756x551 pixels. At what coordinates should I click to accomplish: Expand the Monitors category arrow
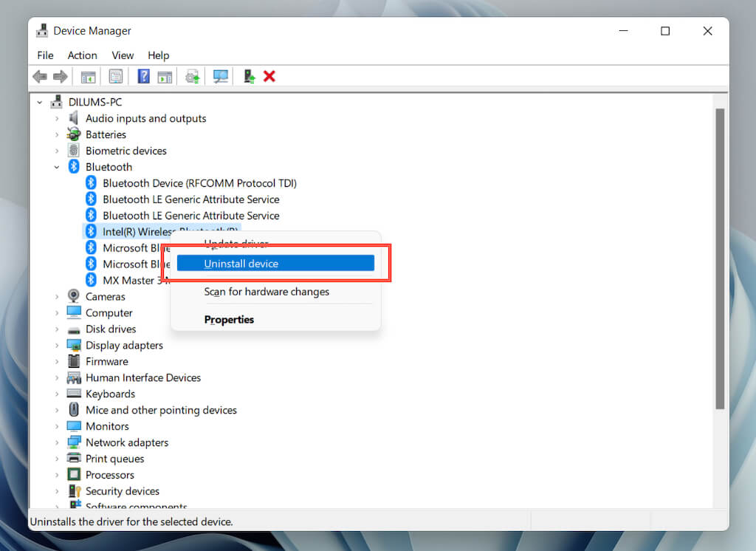[x=57, y=426]
